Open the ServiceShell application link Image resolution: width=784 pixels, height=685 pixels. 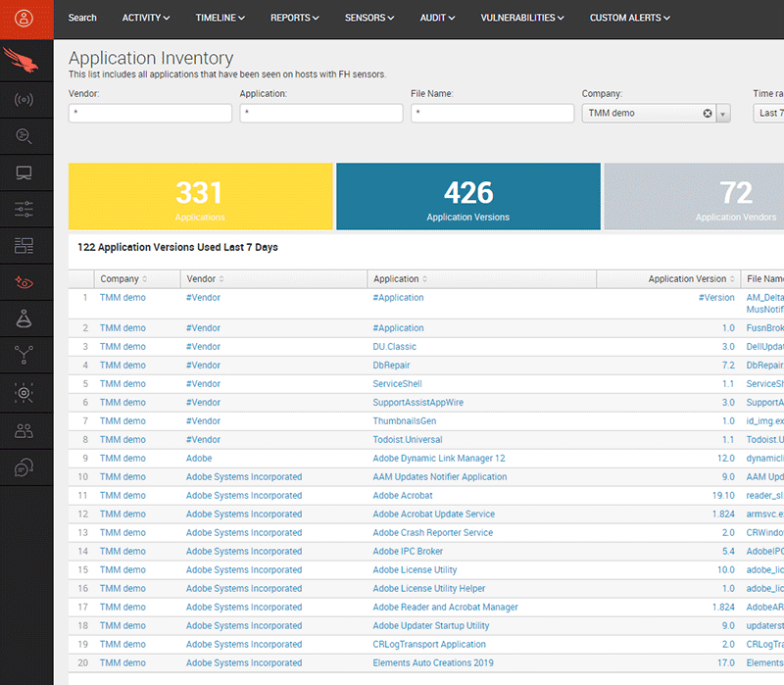coord(398,384)
